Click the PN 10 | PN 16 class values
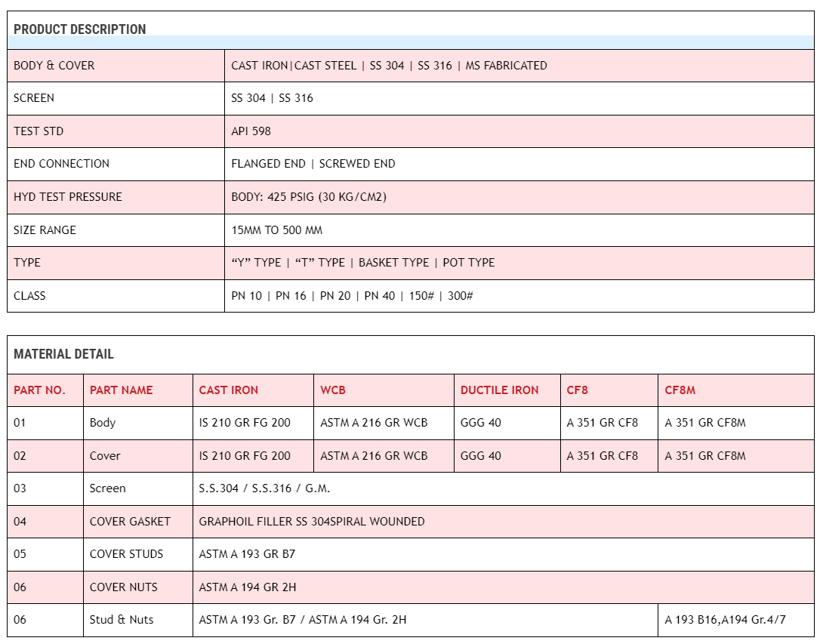The image size is (823, 644). 352,295
